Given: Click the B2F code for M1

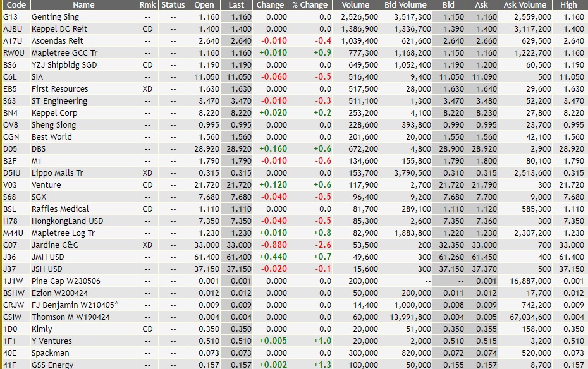Looking at the screenshot, I should pyautogui.click(x=10, y=160).
